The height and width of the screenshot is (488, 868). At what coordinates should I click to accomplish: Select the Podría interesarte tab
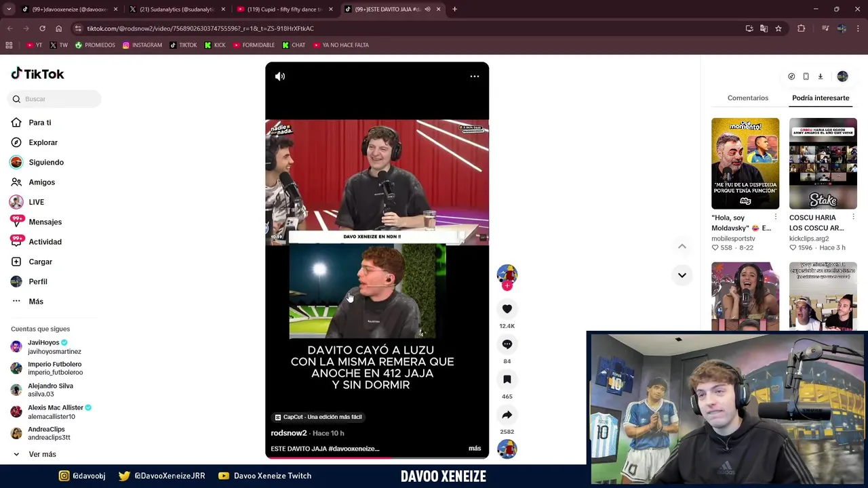pos(821,98)
